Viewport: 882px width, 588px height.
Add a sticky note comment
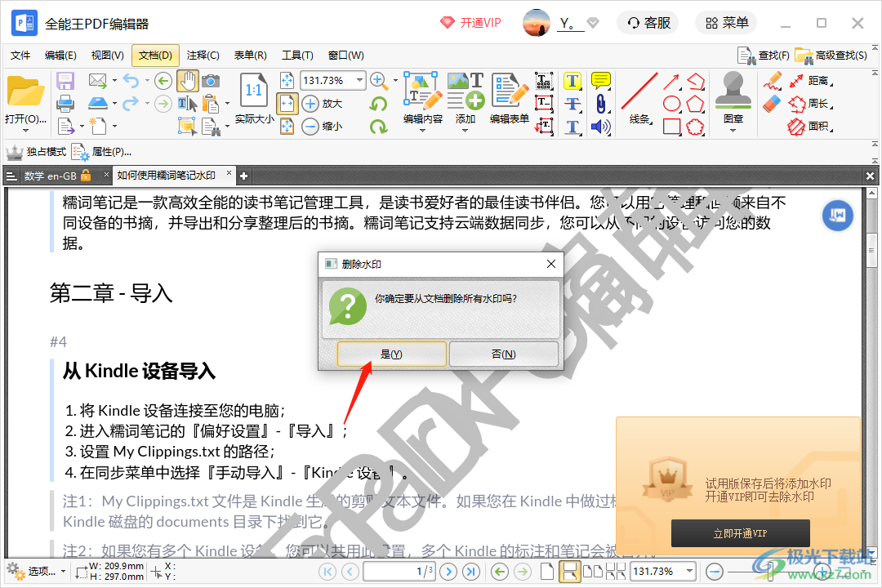pyautogui.click(x=601, y=81)
